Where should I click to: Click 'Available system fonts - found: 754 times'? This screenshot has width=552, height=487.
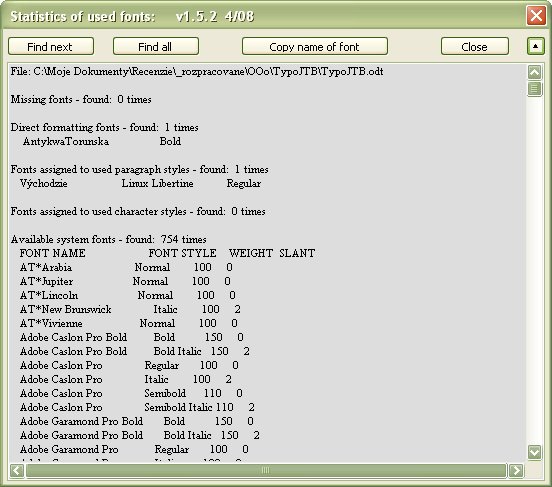coord(108,239)
